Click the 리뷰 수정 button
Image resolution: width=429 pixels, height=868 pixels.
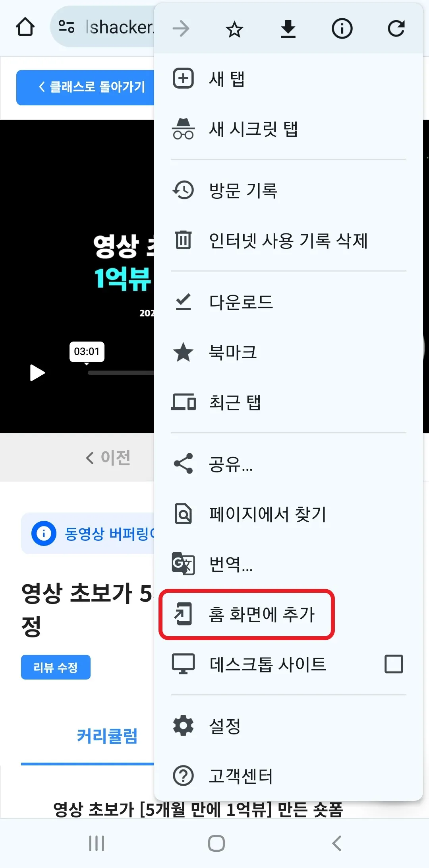coord(56,667)
